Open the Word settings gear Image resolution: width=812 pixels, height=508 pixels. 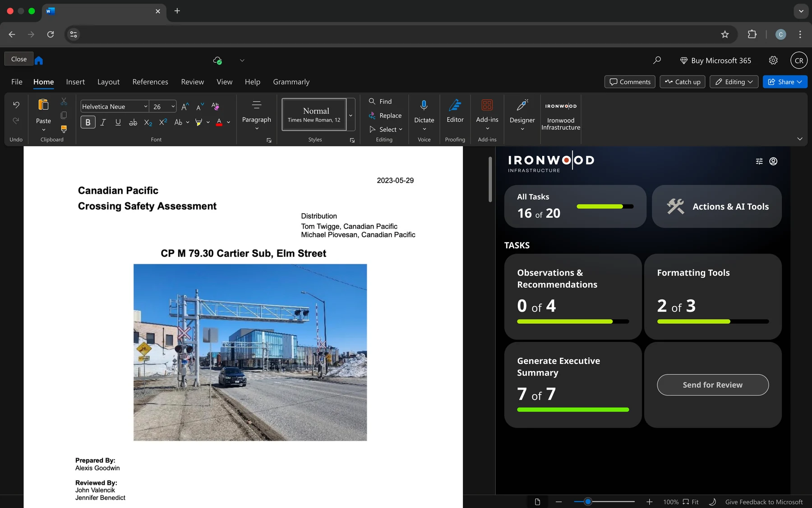[773, 60]
